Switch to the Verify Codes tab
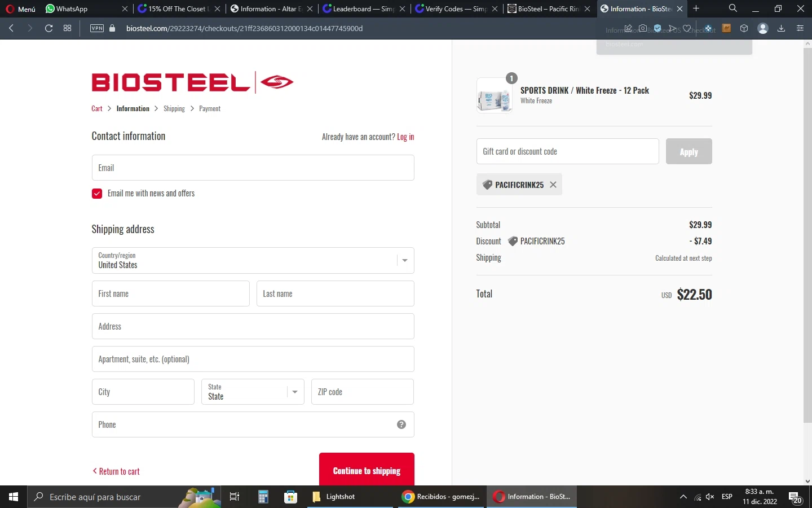The image size is (812, 508). (x=456, y=8)
